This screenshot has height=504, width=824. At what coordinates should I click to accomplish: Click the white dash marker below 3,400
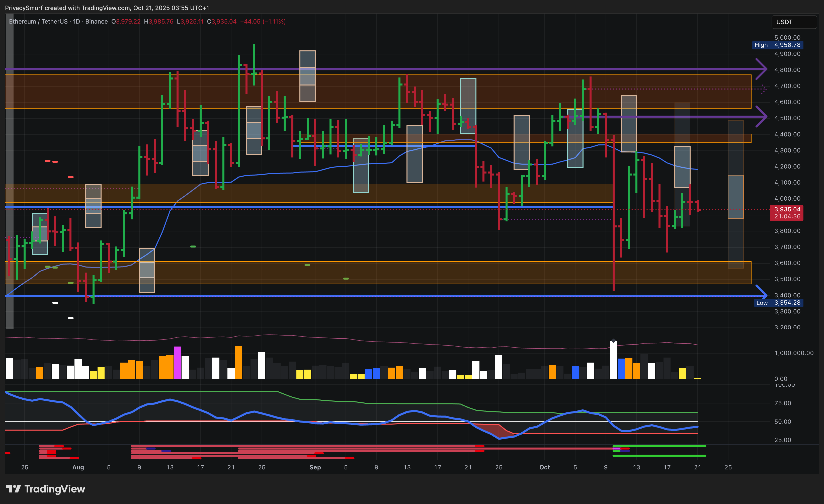(55, 303)
